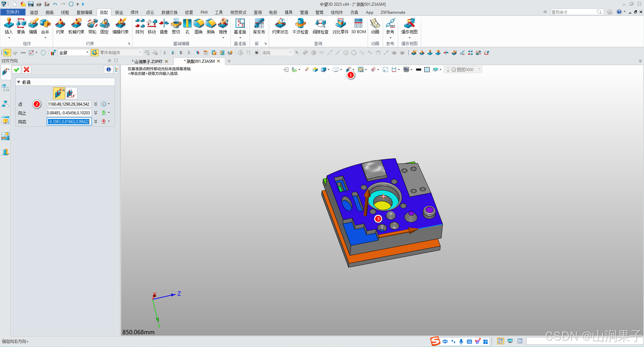Click the 对比零件 compare parts icon
This screenshot has height=347, width=644.
point(340,27)
